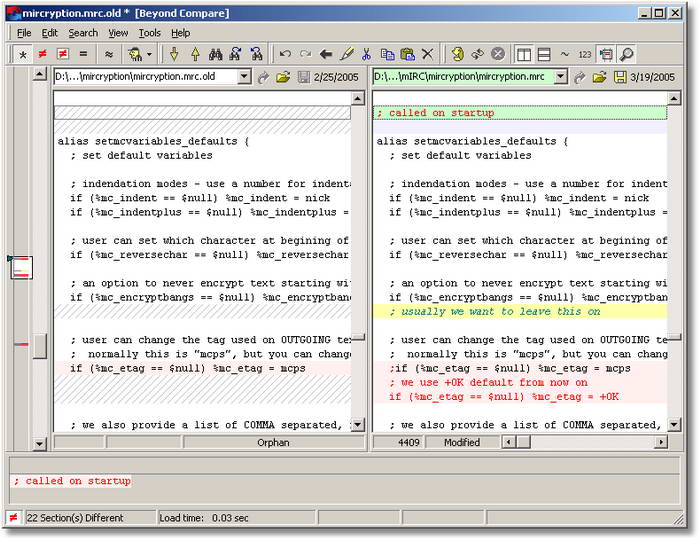Viewport: 700px width, 541px height.
Task: Cut selection with the scissors icon
Action: click(367, 54)
